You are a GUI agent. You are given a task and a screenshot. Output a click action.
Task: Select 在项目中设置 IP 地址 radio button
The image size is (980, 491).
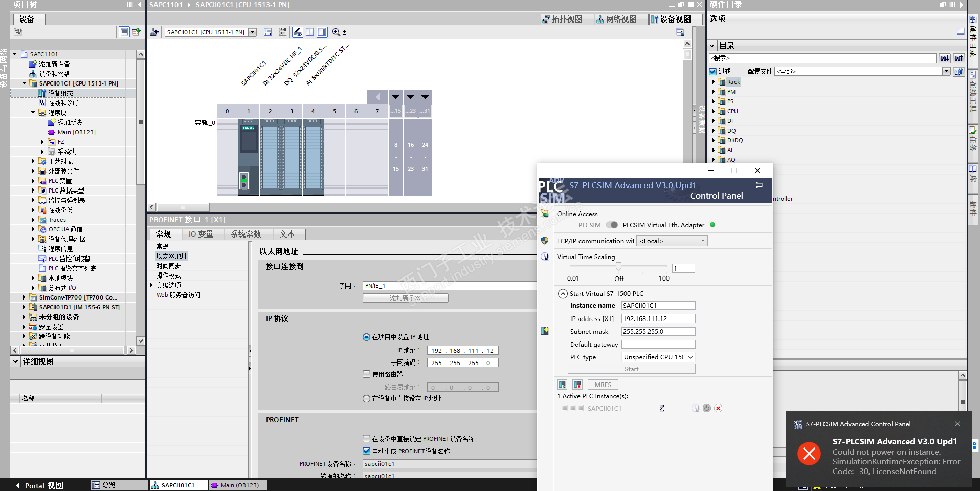(x=366, y=337)
